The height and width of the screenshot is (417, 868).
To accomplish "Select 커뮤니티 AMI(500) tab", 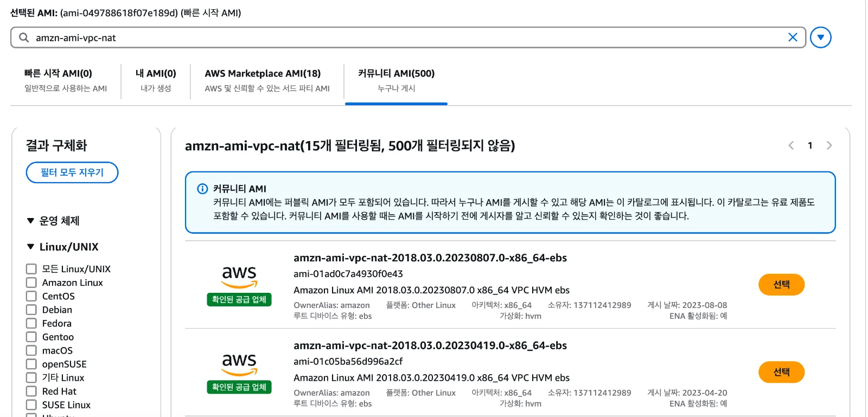I will point(396,80).
